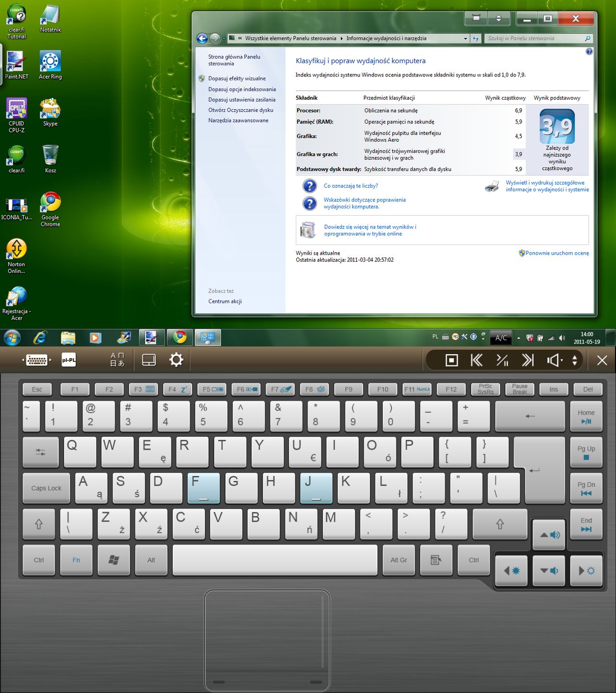This screenshot has width=616, height=693.
Task: Open the Notatnik desktop shortcut
Action: tap(50, 19)
